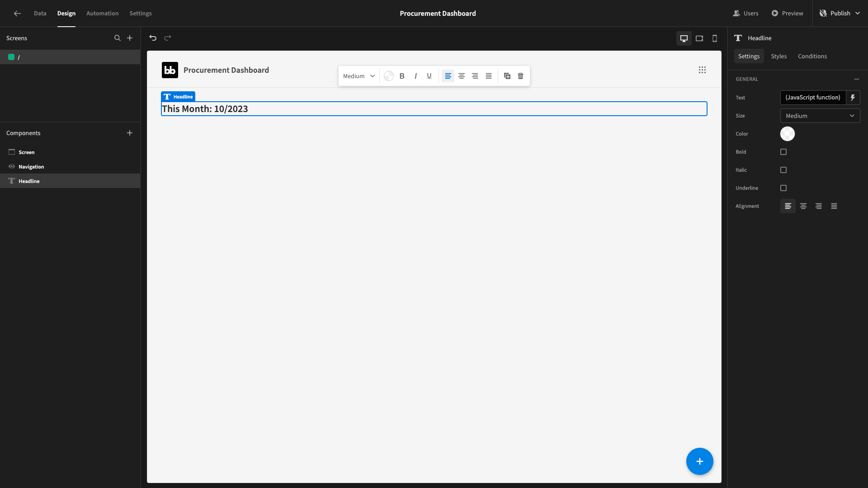868x488 pixels.
Task: Switch to the Conditions tab
Action: coord(812,56)
